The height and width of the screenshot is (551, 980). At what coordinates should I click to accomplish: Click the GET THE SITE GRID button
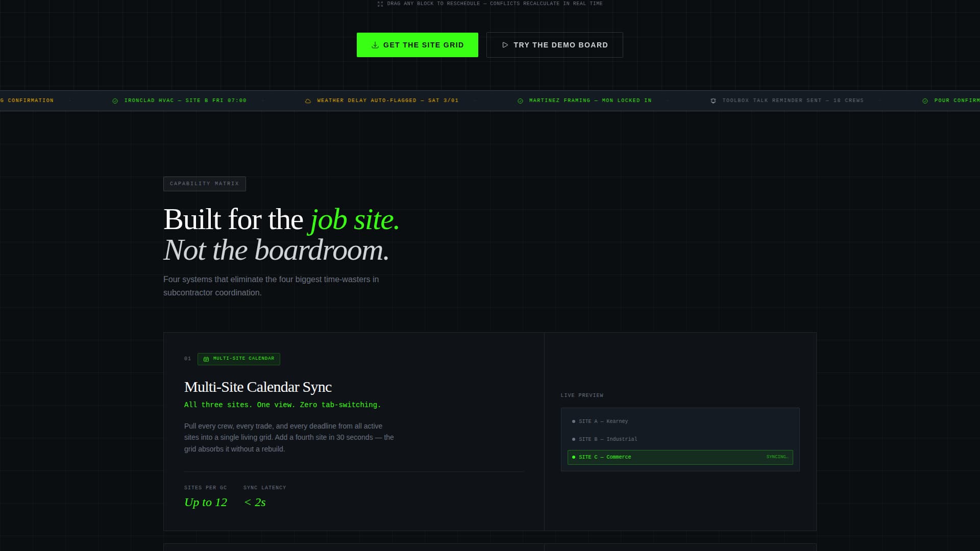[x=417, y=45]
